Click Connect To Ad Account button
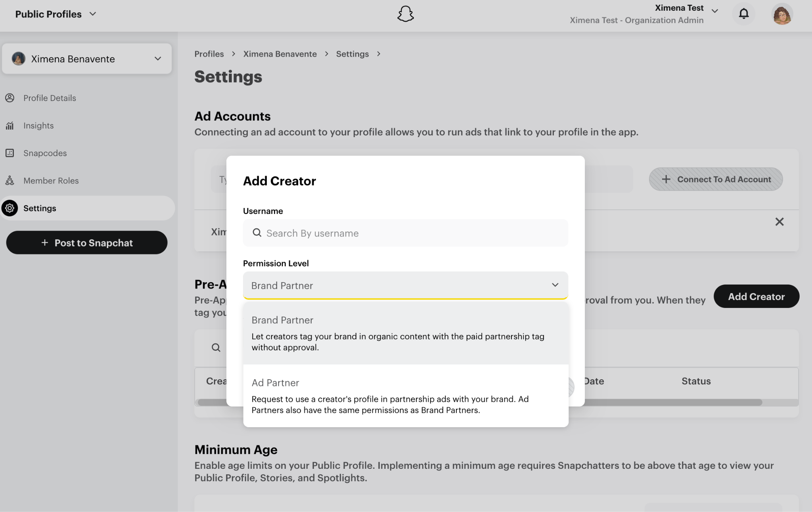The image size is (812, 512). pos(716,179)
